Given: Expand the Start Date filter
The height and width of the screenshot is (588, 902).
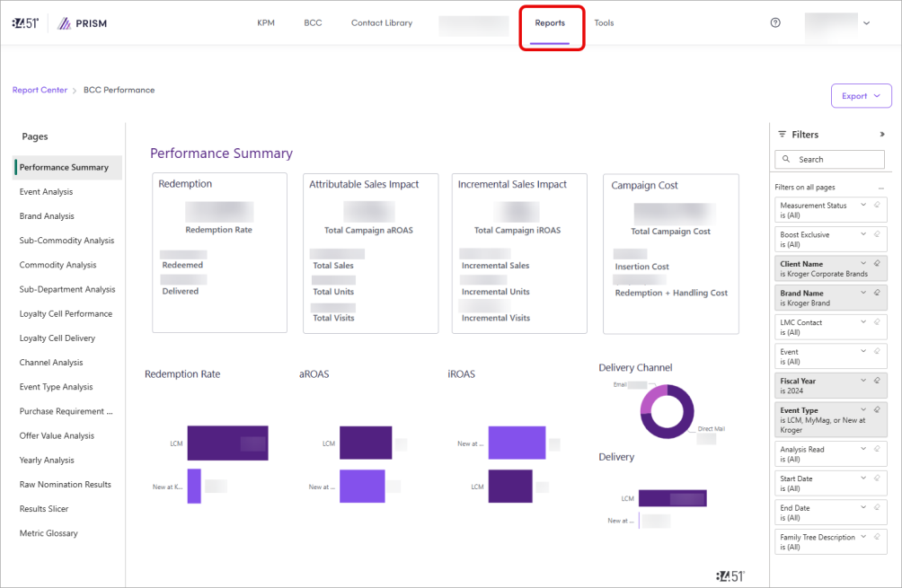Looking at the screenshot, I should pyautogui.click(x=863, y=478).
